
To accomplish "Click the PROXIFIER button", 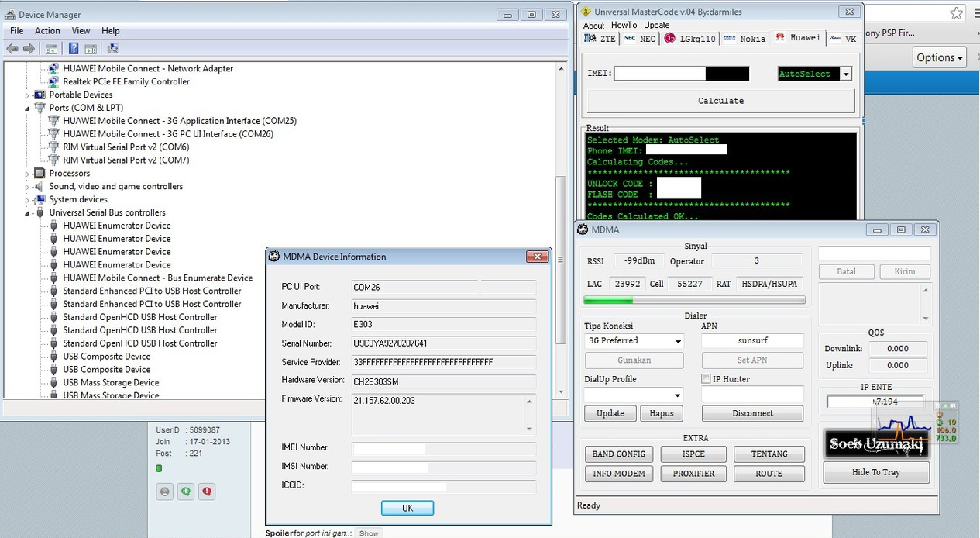I will (x=693, y=474).
